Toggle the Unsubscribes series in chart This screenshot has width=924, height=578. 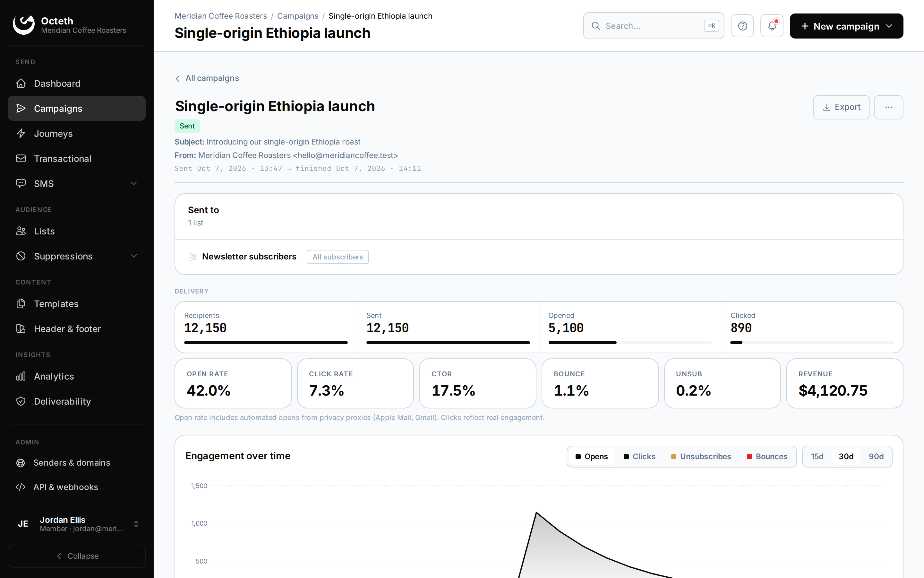pos(701,456)
